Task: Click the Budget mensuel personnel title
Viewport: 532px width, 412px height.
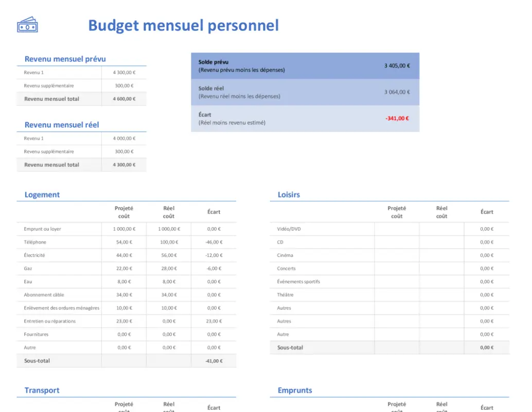Action: coord(184,25)
